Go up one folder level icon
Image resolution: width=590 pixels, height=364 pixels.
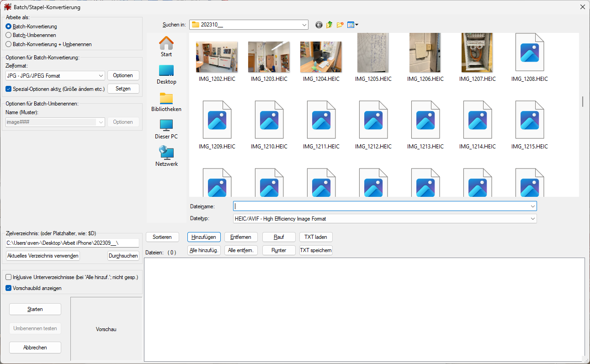[329, 25]
